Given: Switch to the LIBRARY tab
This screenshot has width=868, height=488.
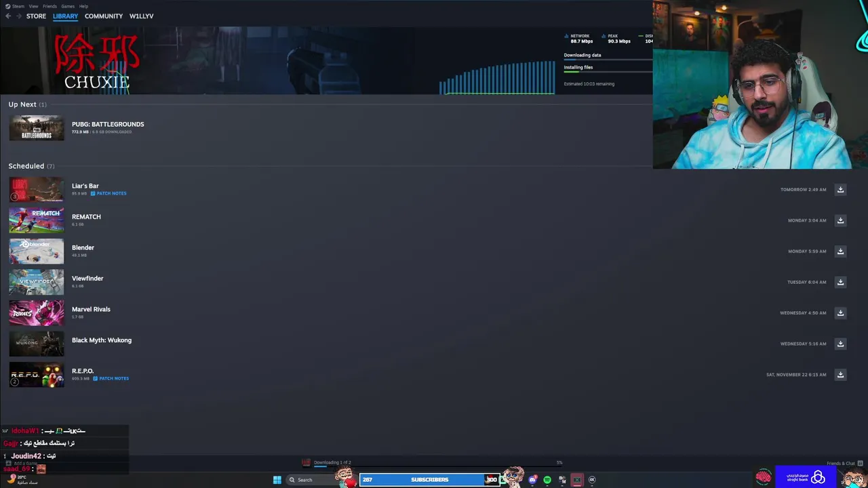Looking at the screenshot, I should 65,16.
